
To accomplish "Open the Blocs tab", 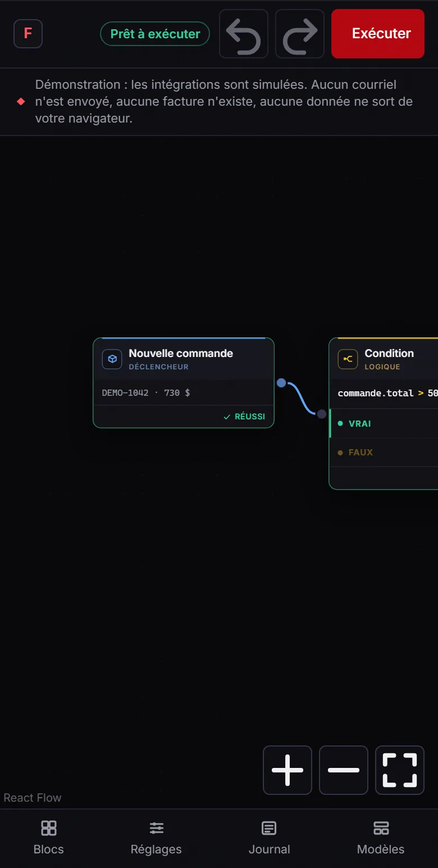I will click(49, 838).
